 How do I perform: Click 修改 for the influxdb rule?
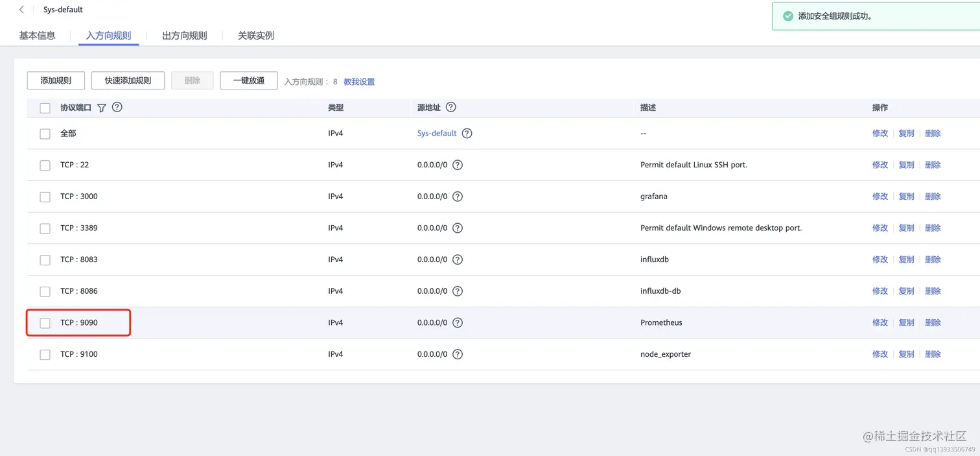[880, 259]
